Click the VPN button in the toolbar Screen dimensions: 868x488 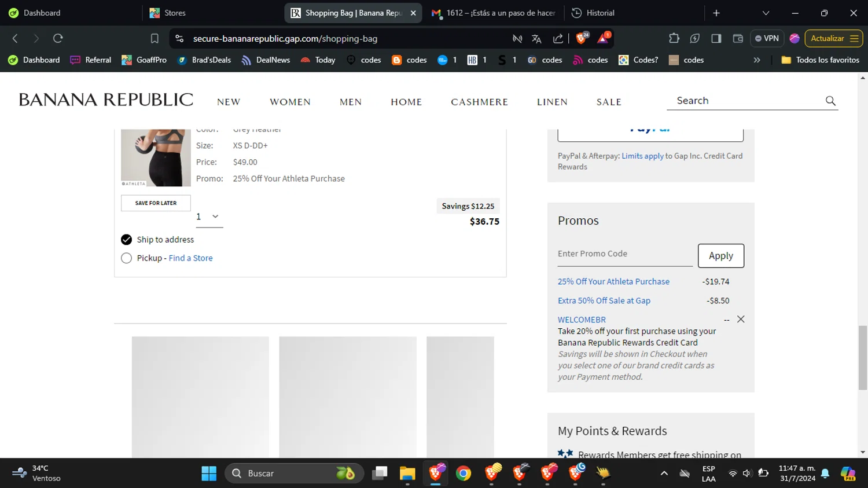pos(767,38)
